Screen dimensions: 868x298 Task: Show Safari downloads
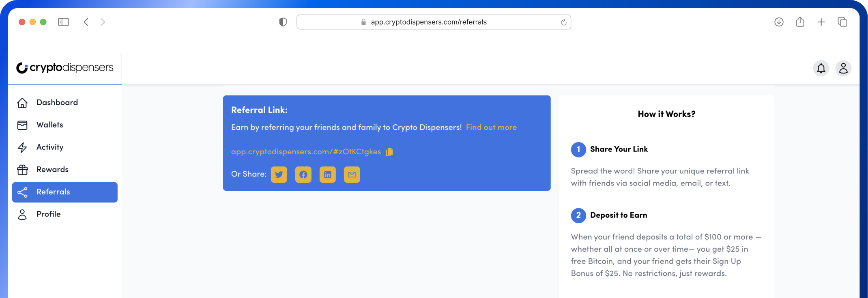click(x=779, y=22)
